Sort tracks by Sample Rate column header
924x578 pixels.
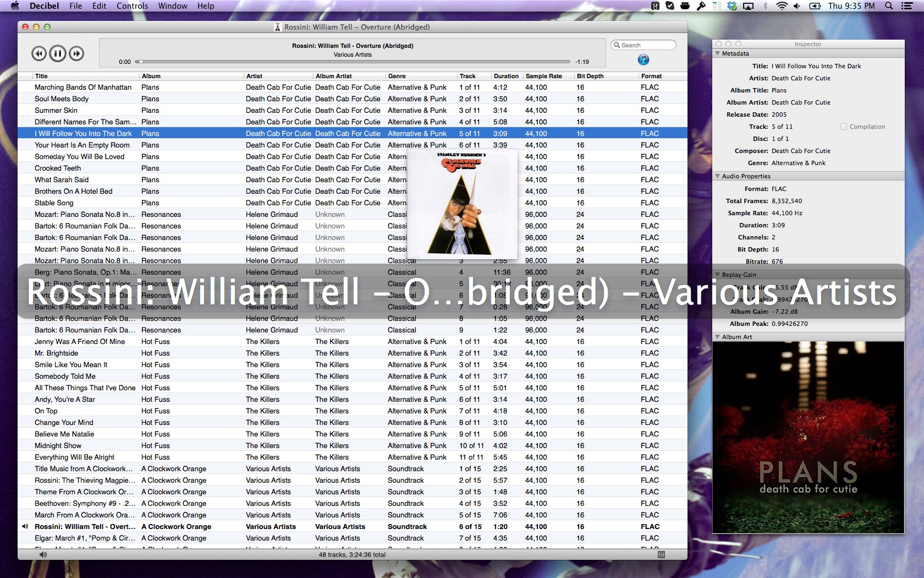pos(548,76)
